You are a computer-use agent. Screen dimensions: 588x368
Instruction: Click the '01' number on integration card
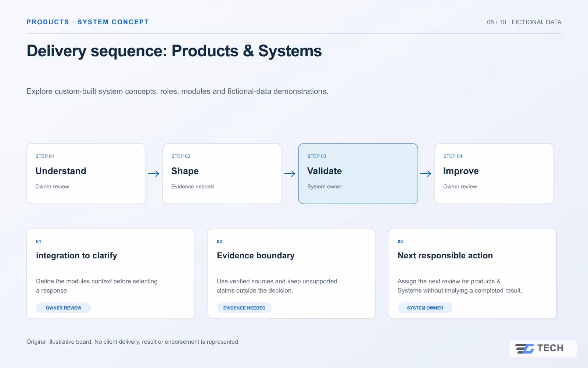[x=39, y=242]
